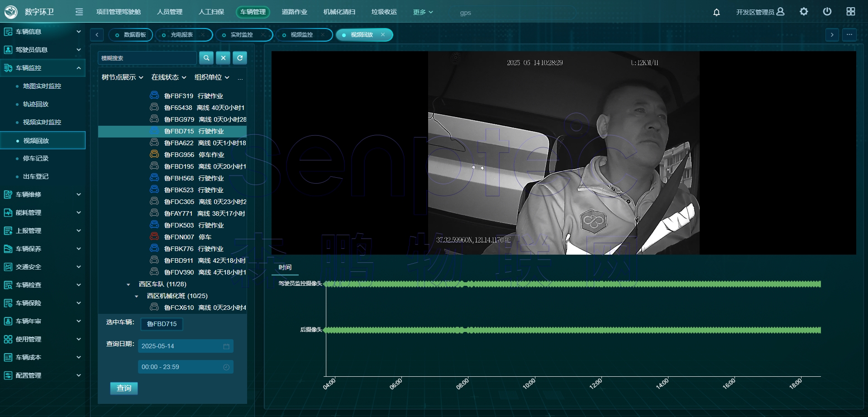Image resolution: width=868 pixels, height=417 pixels.
Task: Open 机械化清扫 top menu
Action: click(339, 12)
